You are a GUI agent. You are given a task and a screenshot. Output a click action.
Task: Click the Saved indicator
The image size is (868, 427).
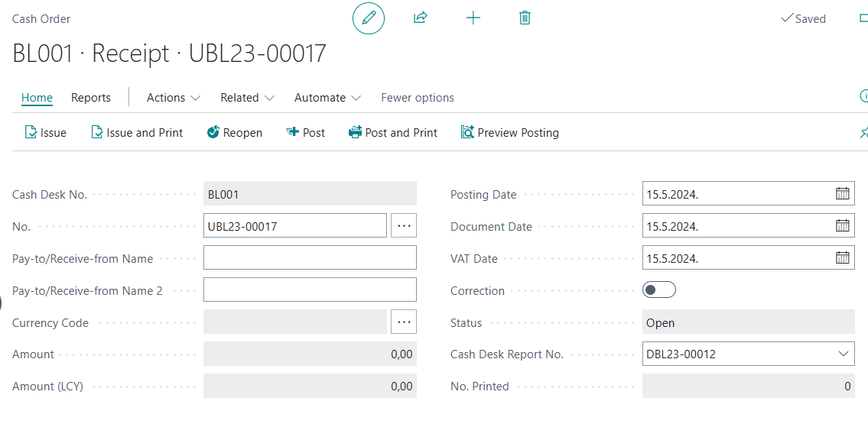pos(803,19)
